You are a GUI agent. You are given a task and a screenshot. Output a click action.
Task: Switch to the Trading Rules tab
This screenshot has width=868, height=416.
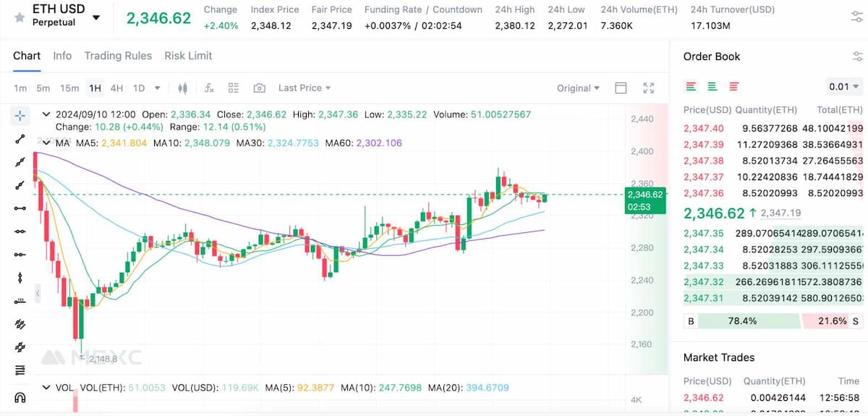click(x=118, y=56)
